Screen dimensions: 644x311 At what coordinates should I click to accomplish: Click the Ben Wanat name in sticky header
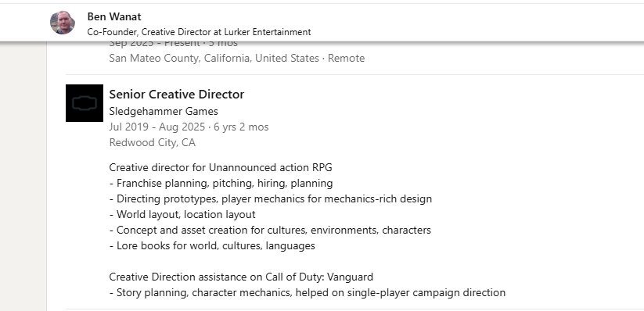pyautogui.click(x=114, y=17)
